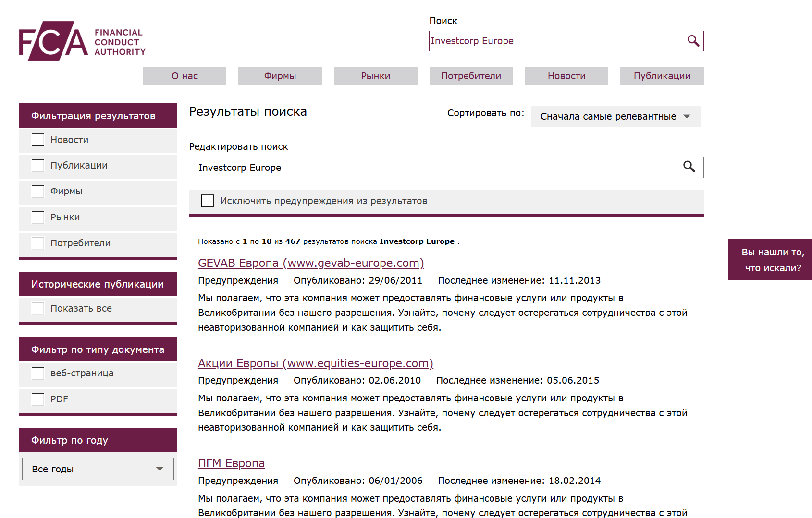Open the GEVAB Европа result link
Viewport: 812px width, 518px height.
click(311, 263)
